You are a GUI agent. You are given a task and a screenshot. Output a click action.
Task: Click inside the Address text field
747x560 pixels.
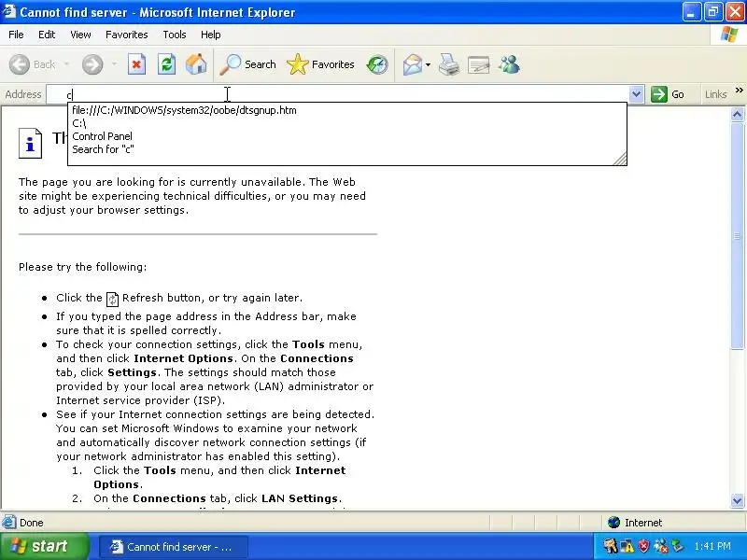point(337,94)
